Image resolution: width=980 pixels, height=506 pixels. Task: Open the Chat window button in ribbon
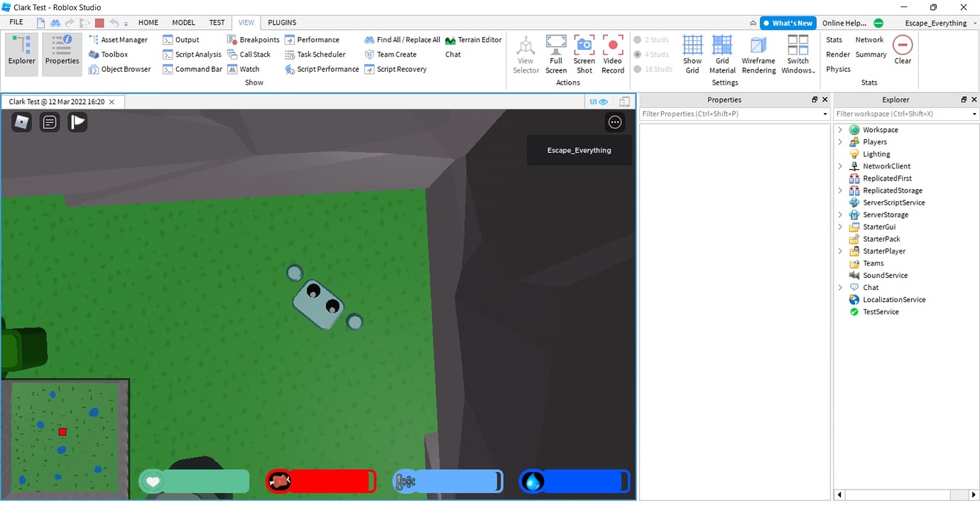(453, 54)
